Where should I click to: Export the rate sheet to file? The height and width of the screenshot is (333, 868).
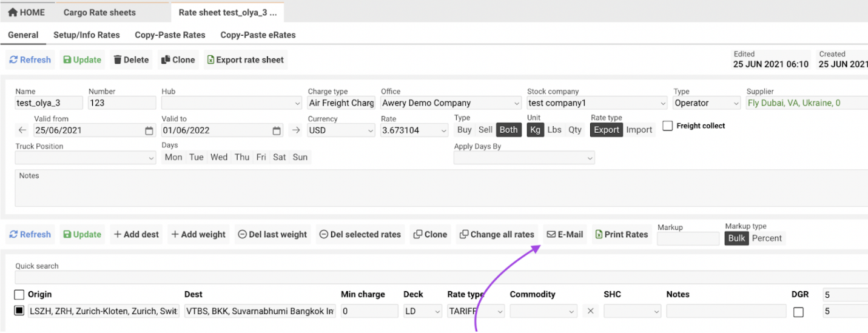tap(246, 60)
